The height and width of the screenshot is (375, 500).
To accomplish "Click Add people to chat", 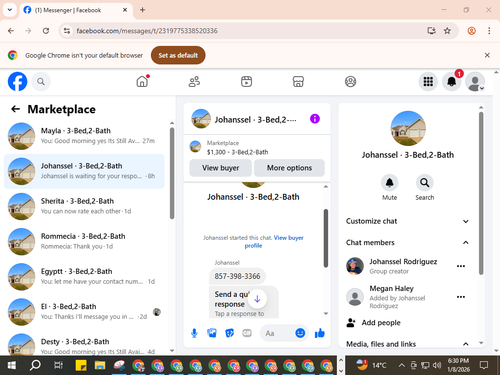I will pos(373,322).
